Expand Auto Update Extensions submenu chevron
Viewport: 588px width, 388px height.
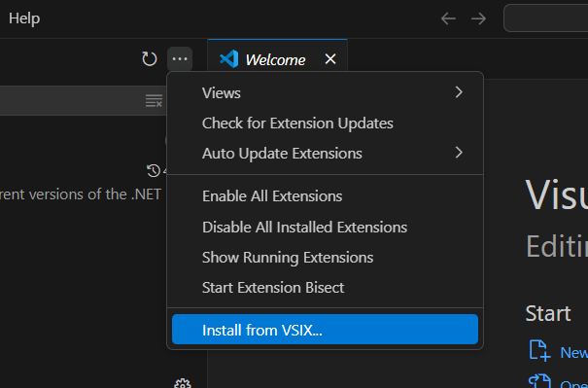[459, 153]
